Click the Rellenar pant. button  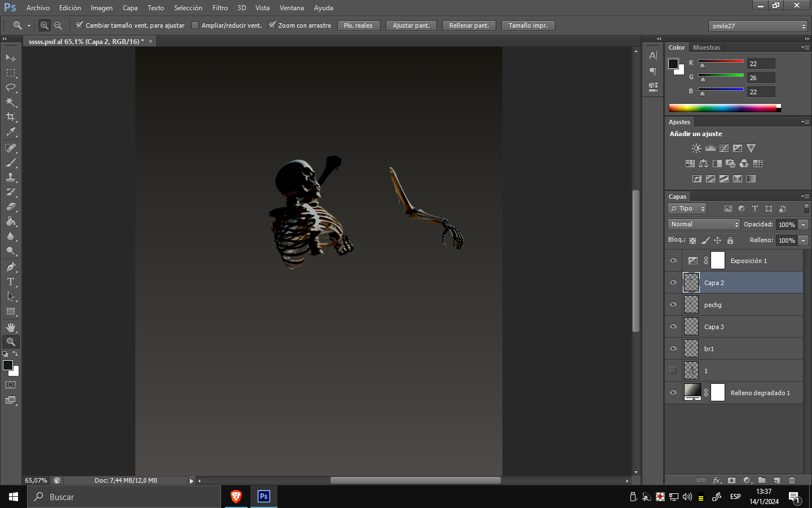click(469, 25)
